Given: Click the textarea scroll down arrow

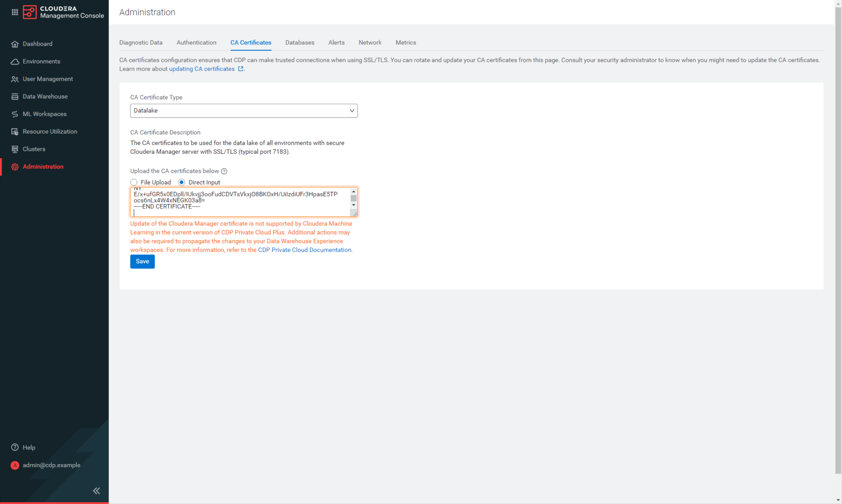Looking at the screenshot, I should (353, 205).
